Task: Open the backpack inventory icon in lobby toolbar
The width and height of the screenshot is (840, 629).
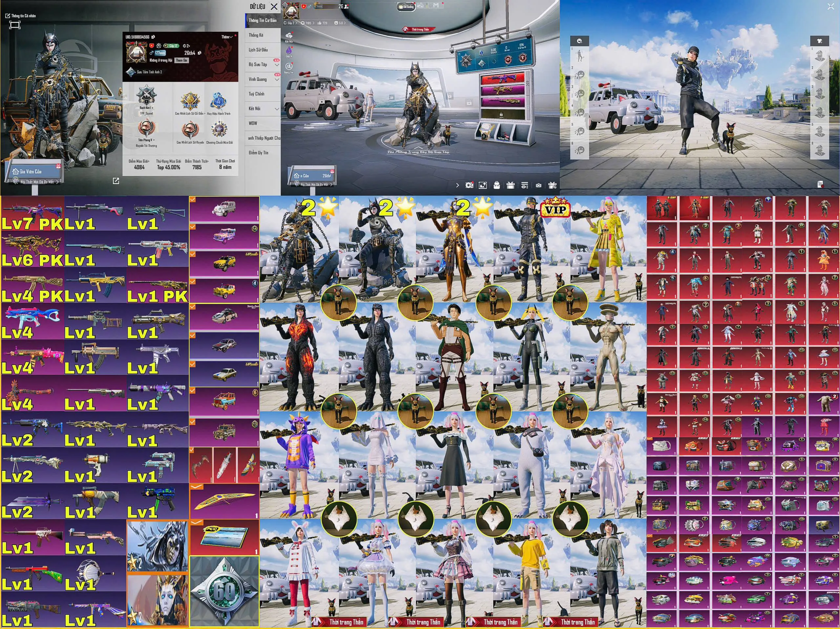Action: 496,185
